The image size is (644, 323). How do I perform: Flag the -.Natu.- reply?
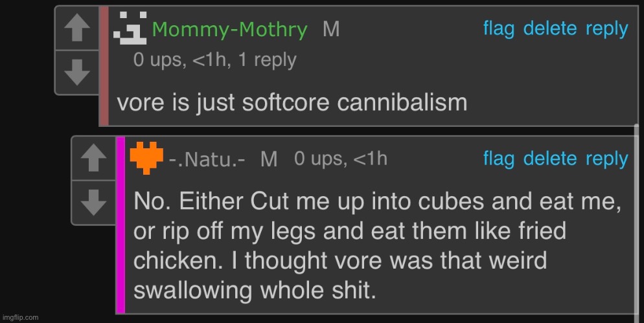click(x=499, y=159)
